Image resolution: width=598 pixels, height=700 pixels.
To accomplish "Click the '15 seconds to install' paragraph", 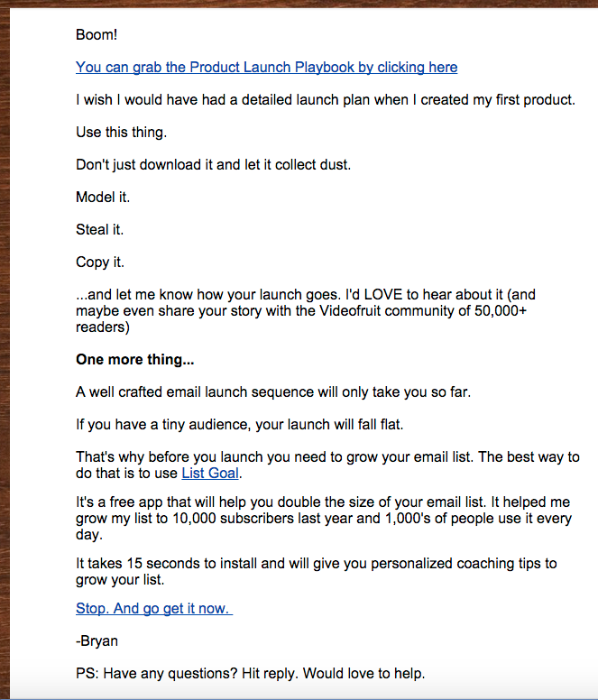I will coord(317,571).
